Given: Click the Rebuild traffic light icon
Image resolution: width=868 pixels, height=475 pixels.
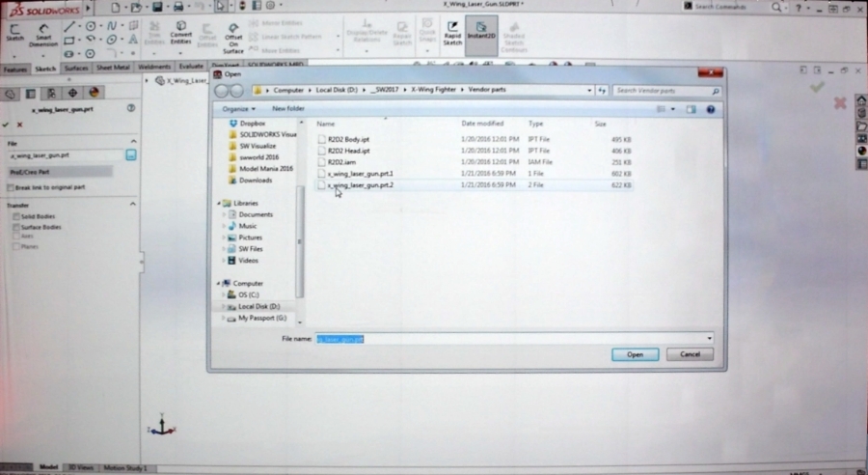Looking at the screenshot, I should (242, 6).
